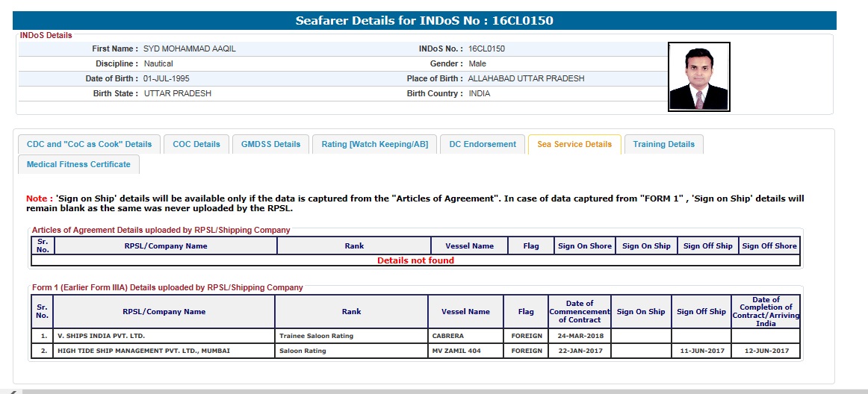Select the Rating [Watch Keeping/AB] tab
This screenshot has width=868, height=394.
[x=374, y=144]
